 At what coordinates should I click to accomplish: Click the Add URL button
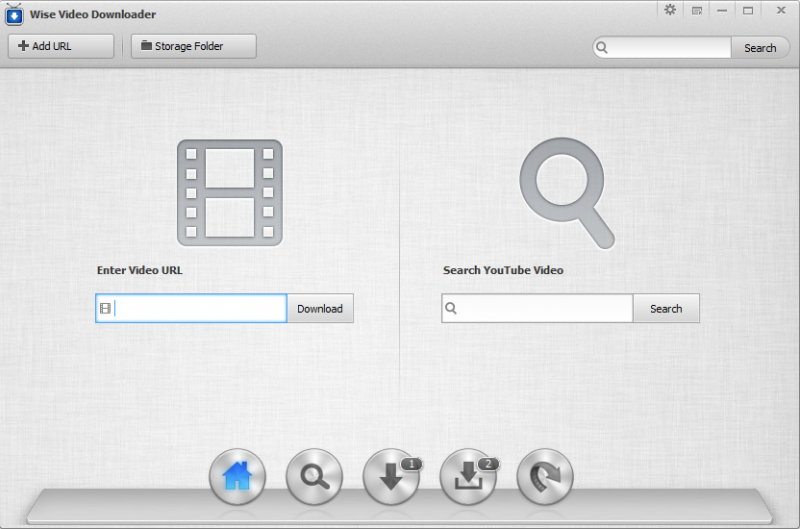(x=61, y=46)
